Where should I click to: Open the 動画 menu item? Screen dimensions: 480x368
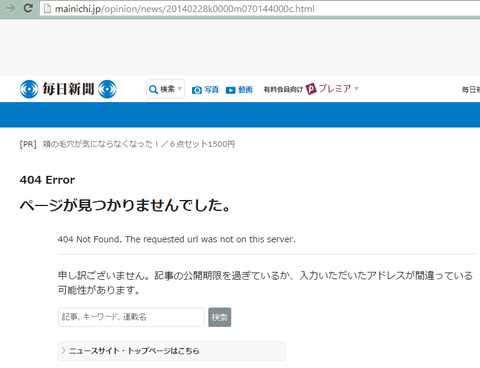point(245,90)
